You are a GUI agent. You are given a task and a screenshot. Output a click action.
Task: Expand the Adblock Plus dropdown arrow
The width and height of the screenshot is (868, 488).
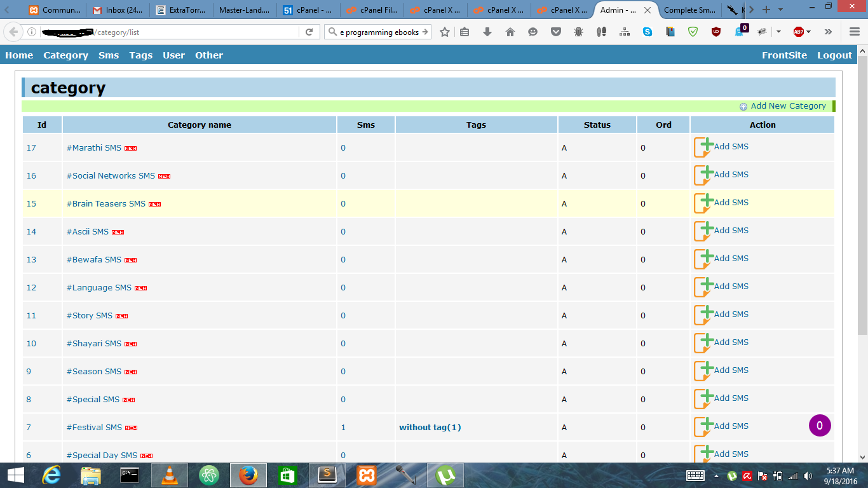click(x=809, y=32)
